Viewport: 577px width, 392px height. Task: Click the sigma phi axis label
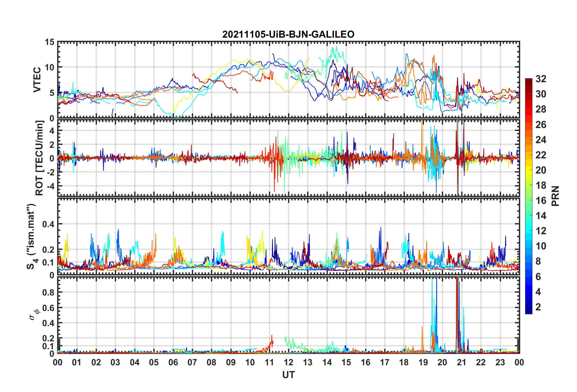[x=34, y=314]
